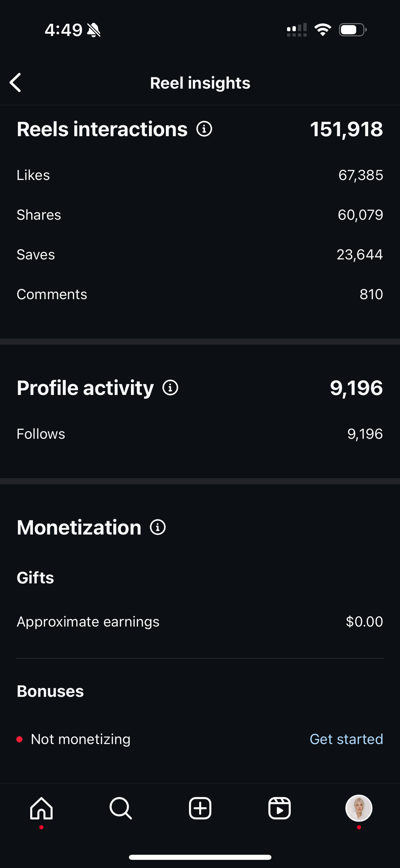Screen dimensions: 400x868
Task: Tap the Follows row under Profile activity
Action: pos(200,434)
